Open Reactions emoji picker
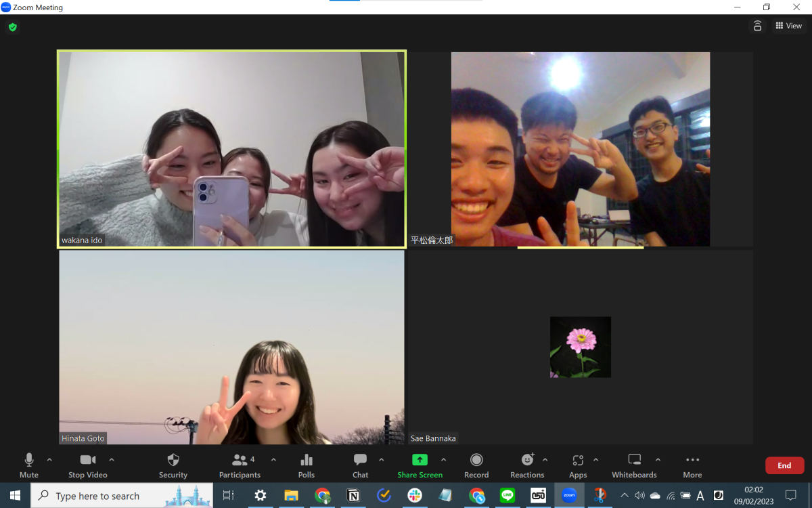The width and height of the screenshot is (812, 508). [527, 465]
